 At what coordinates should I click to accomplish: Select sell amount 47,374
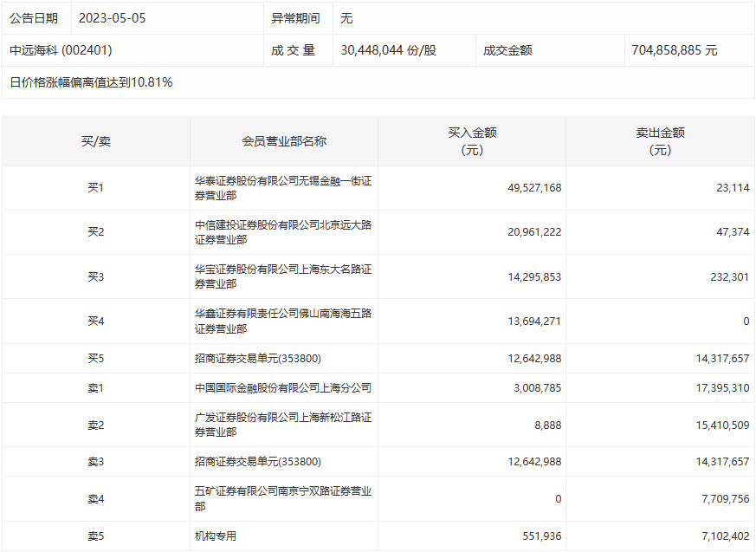[x=733, y=232]
